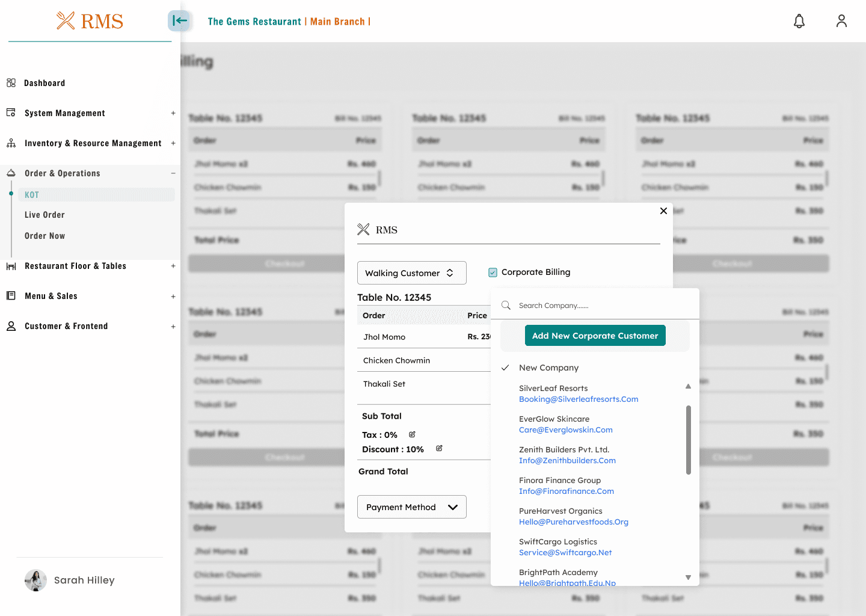Select New Company checked option
Image resolution: width=866 pixels, height=616 pixels.
(x=548, y=368)
